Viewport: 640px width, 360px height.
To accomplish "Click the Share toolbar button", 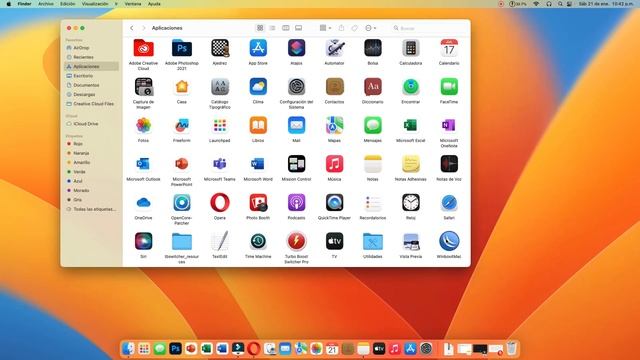I will pos(341,28).
